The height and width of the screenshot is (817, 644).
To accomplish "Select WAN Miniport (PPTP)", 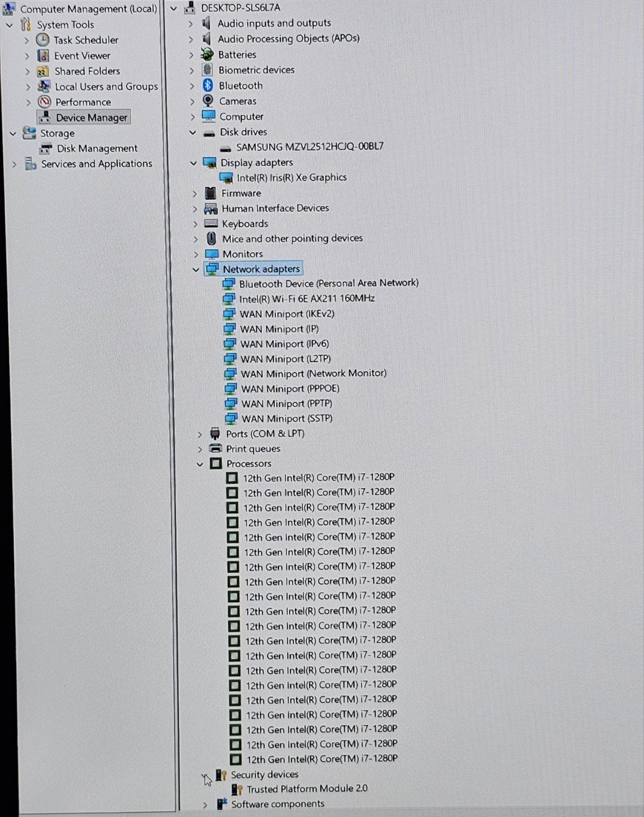I will click(287, 403).
